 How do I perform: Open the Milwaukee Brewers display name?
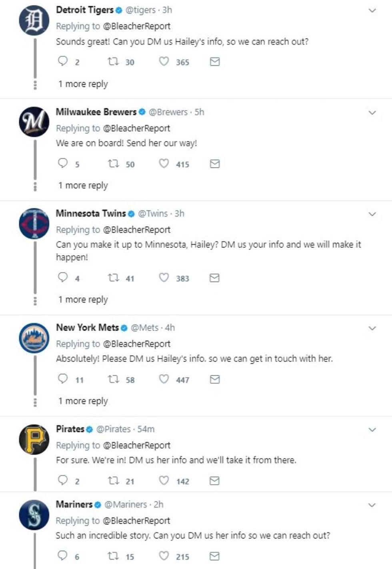(x=96, y=112)
